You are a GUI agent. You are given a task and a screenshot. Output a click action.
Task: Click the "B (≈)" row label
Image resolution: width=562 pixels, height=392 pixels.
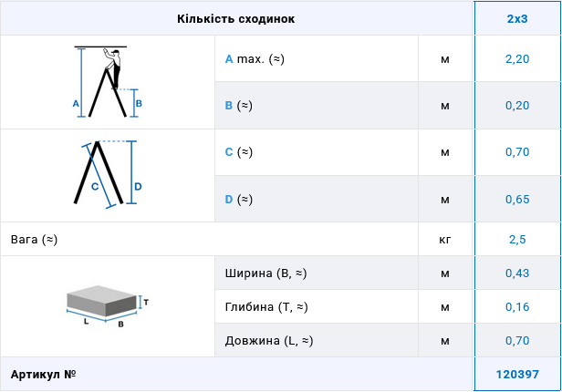click(x=238, y=106)
